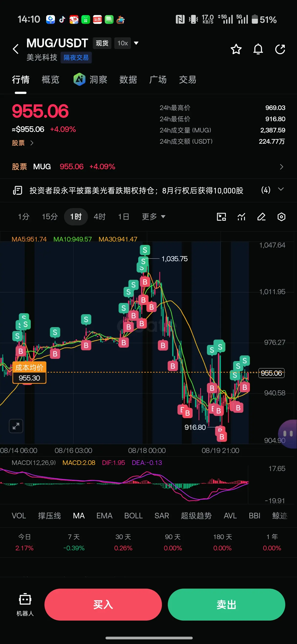
Task: Toggle the MA indicator
Action: pyautogui.click(x=79, y=515)
